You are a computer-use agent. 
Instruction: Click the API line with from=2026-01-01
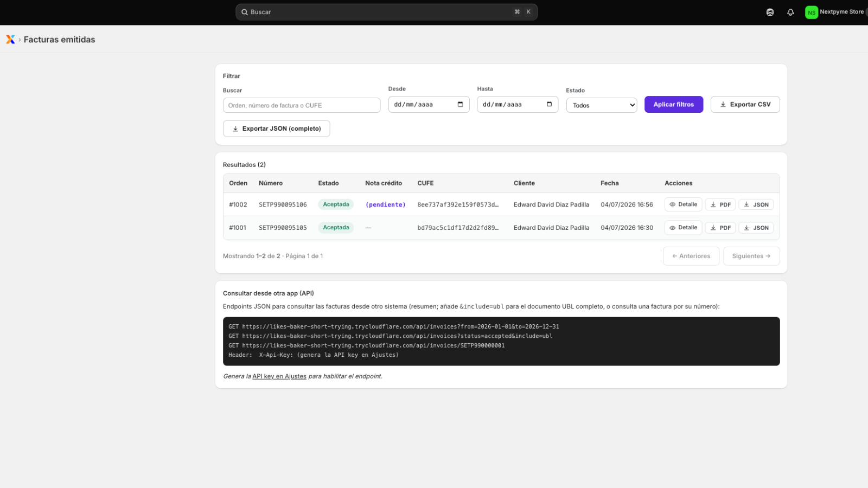tap(394, 326)
